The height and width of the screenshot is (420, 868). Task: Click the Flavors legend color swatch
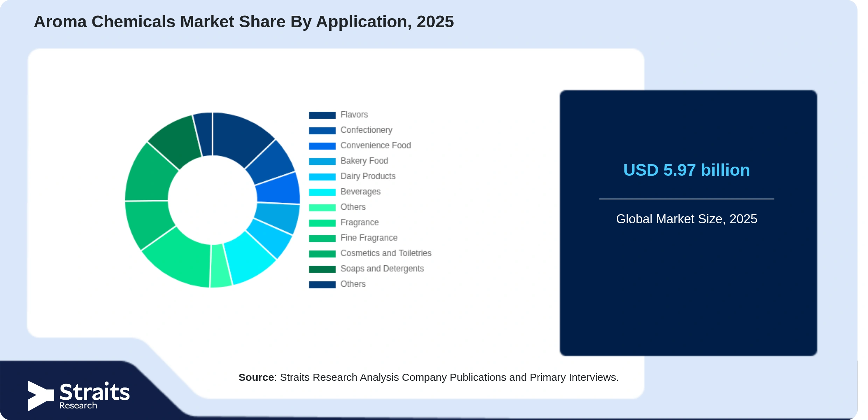322,115
